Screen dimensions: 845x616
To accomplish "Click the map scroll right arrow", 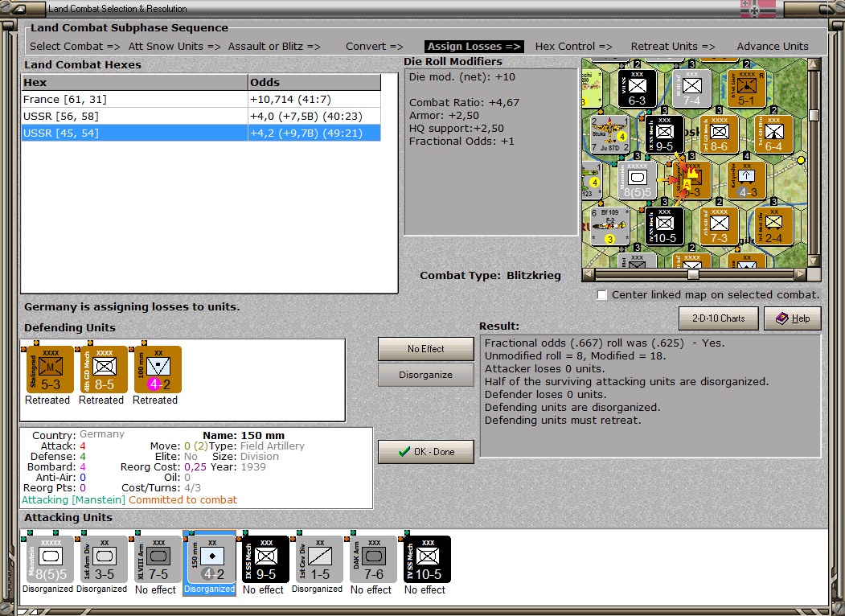I will point(801,275).
